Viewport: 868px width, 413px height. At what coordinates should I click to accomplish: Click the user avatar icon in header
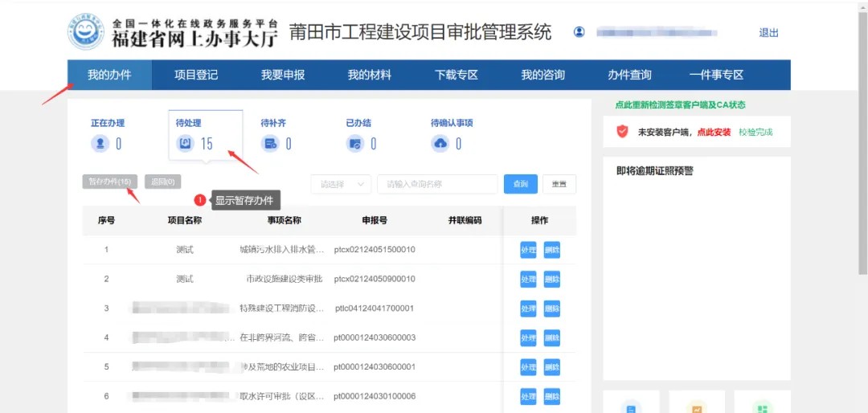coord(579,32)
